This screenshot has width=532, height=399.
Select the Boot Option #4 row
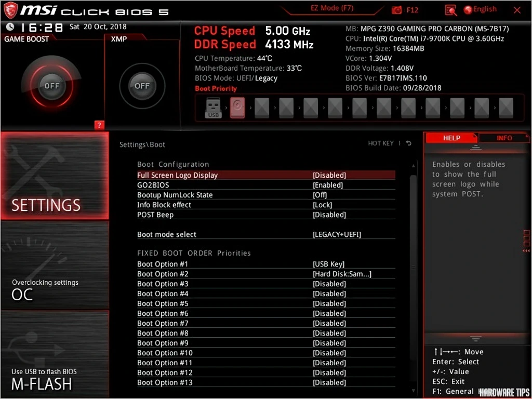pyautogui.click(x=266, y=294)
